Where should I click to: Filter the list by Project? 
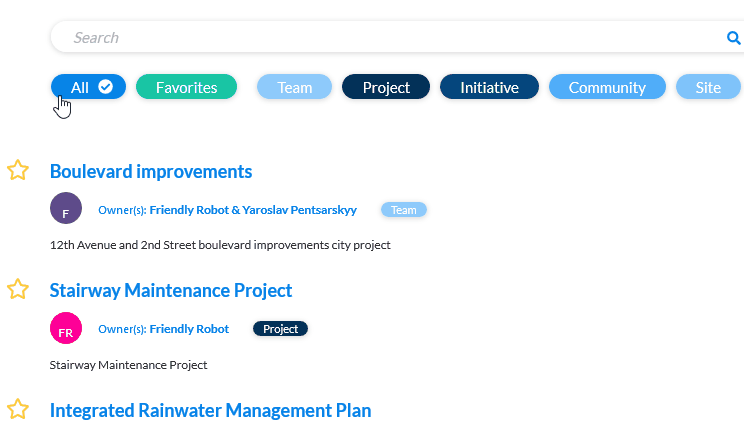(x=386, y=87)
